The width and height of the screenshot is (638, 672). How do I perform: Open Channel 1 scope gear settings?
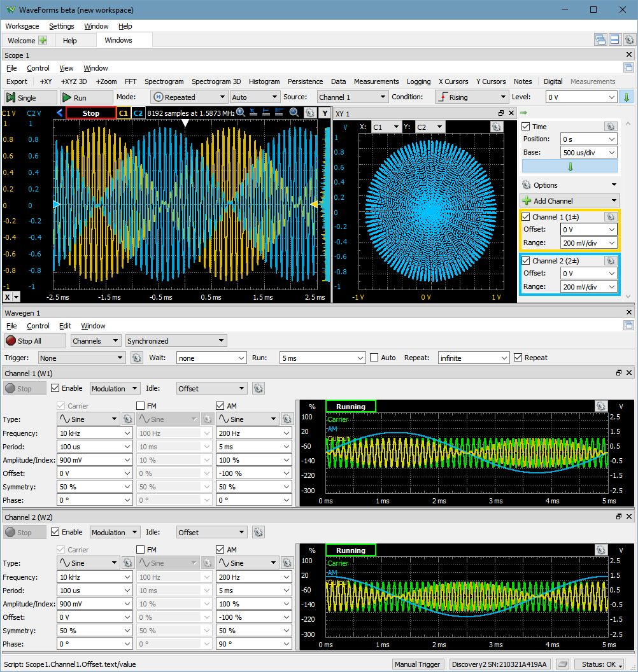611,217
